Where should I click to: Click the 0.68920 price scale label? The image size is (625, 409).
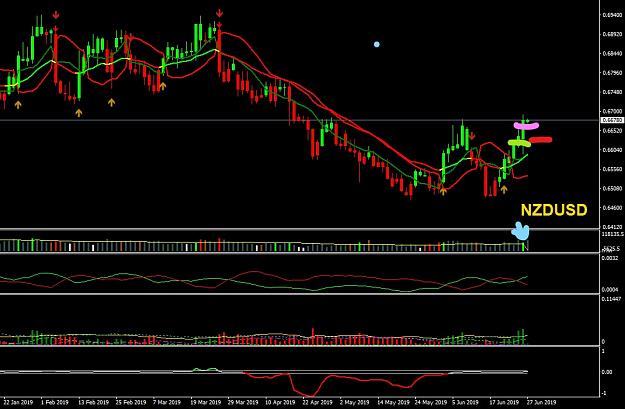tap(612, 34)
